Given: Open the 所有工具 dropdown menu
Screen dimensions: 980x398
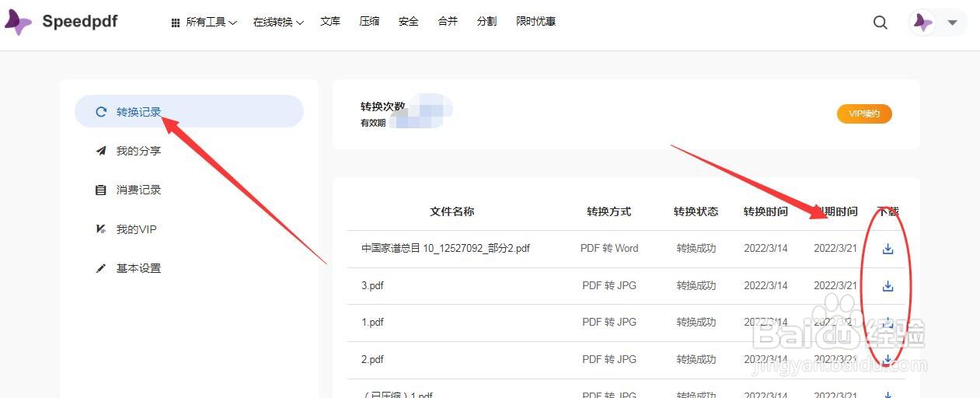Looking at the screenshot, I should tap(204, 22).
